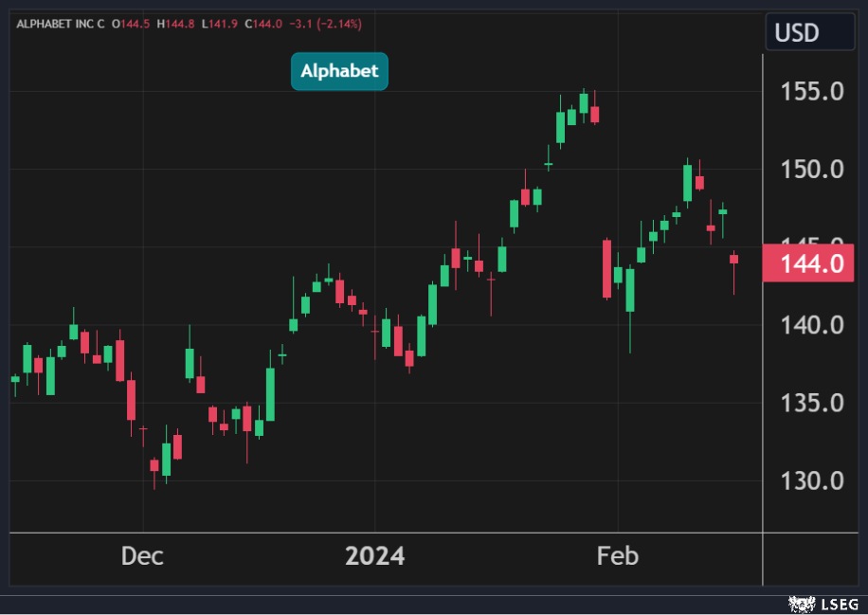Click the 135.0 price axis label
The width and height of the screenshot is (868, 615).
click(811, 403)
